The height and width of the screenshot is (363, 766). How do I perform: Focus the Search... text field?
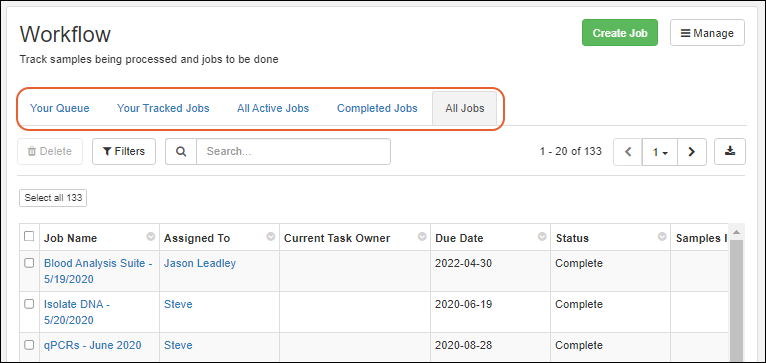click(293, 151)
